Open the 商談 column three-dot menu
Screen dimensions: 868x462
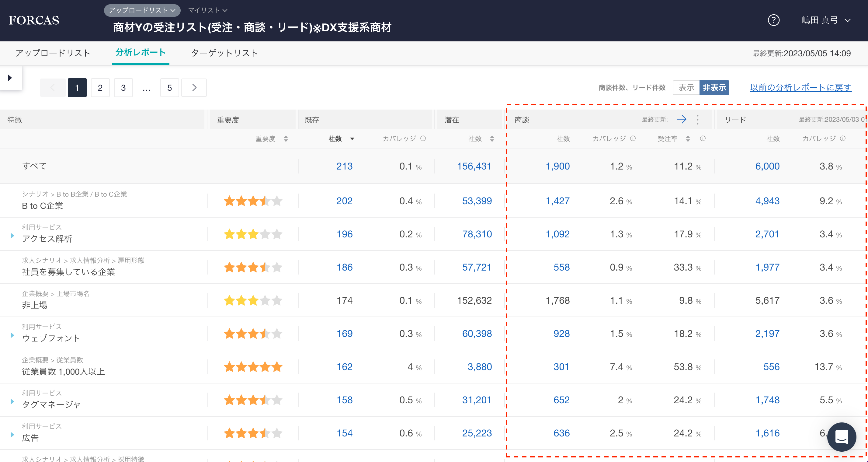[697, 119]
